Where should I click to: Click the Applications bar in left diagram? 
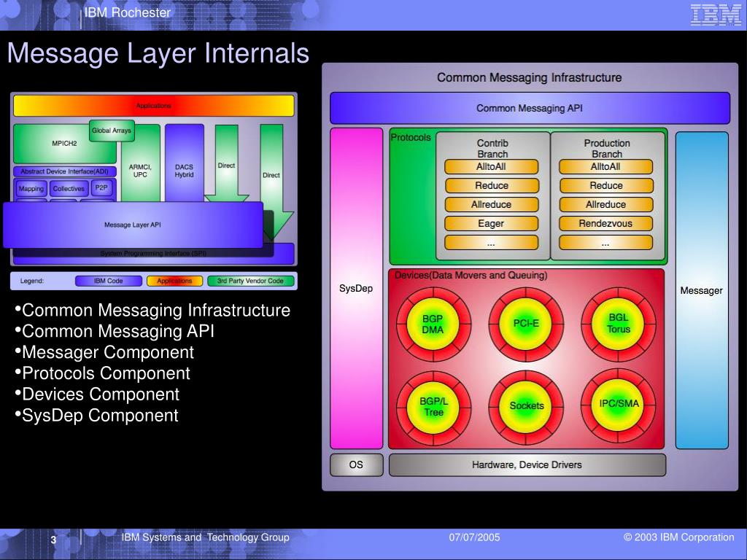coord(153,106)
